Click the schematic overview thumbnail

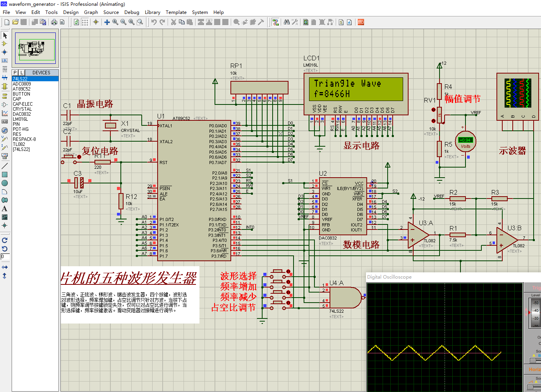(x=35, y=48)
